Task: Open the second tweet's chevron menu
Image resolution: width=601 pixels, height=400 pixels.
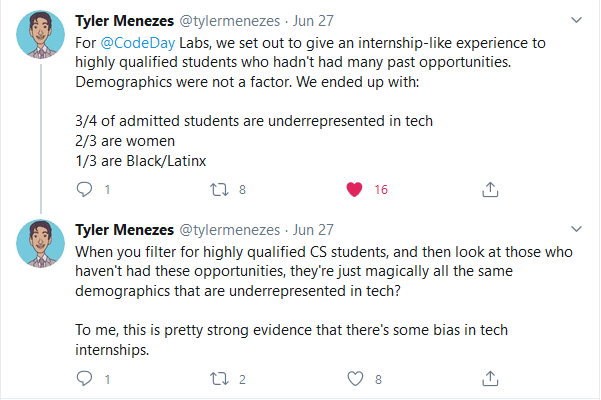Action: 576,228
